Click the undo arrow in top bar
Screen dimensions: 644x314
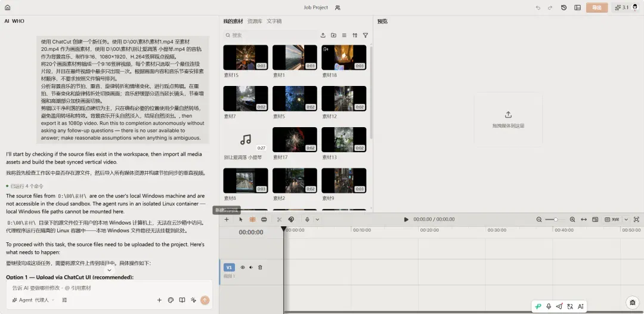[538, 7]
